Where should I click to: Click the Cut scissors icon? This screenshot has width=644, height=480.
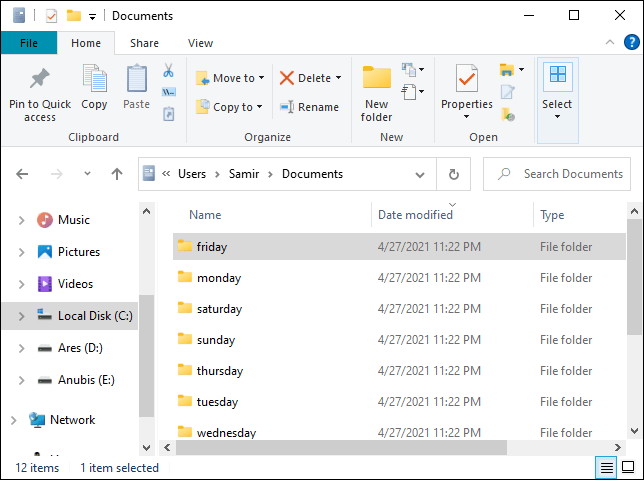coord(168,71)
